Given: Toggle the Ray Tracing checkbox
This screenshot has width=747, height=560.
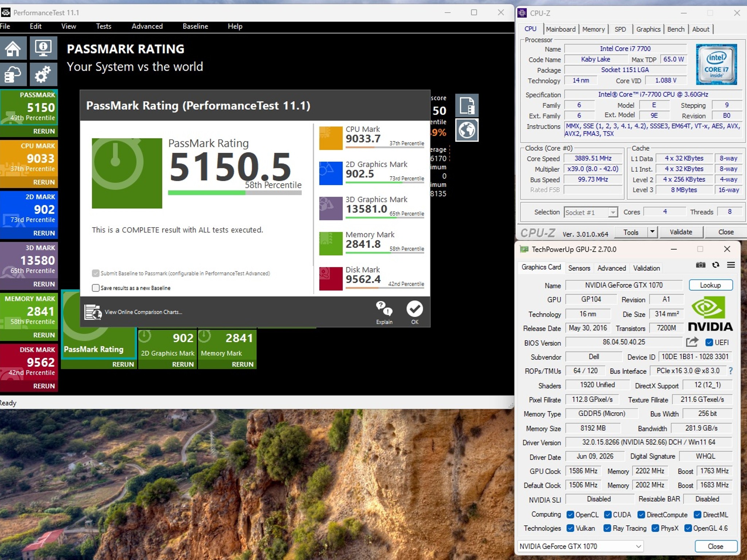Looking at the screenshot, I should coord(607,528).
